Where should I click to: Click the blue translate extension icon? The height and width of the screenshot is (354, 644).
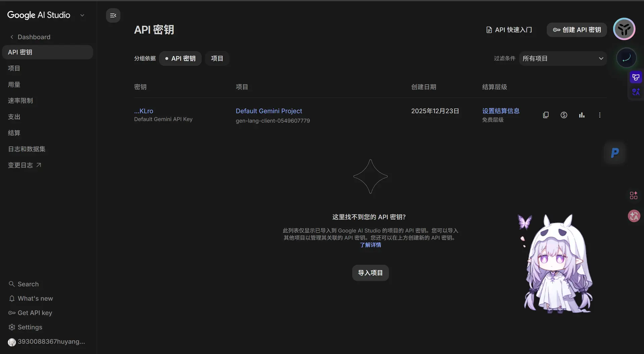click(x=636, y=92)
